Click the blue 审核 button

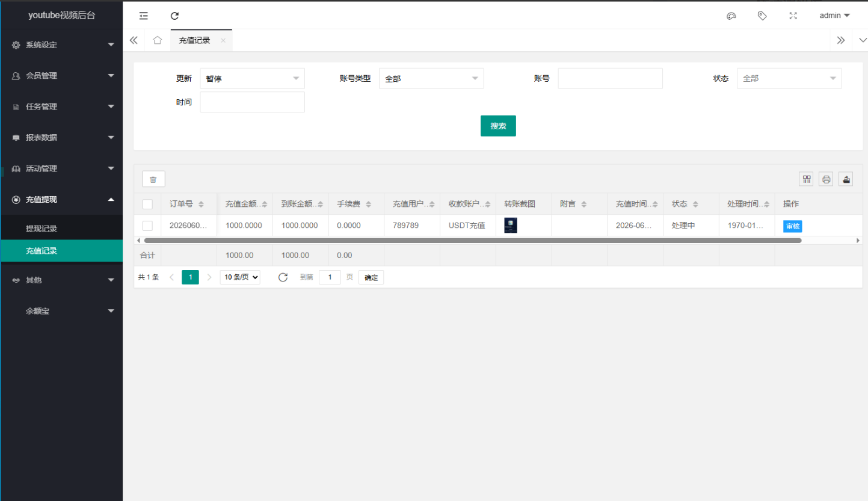[793, 226]
